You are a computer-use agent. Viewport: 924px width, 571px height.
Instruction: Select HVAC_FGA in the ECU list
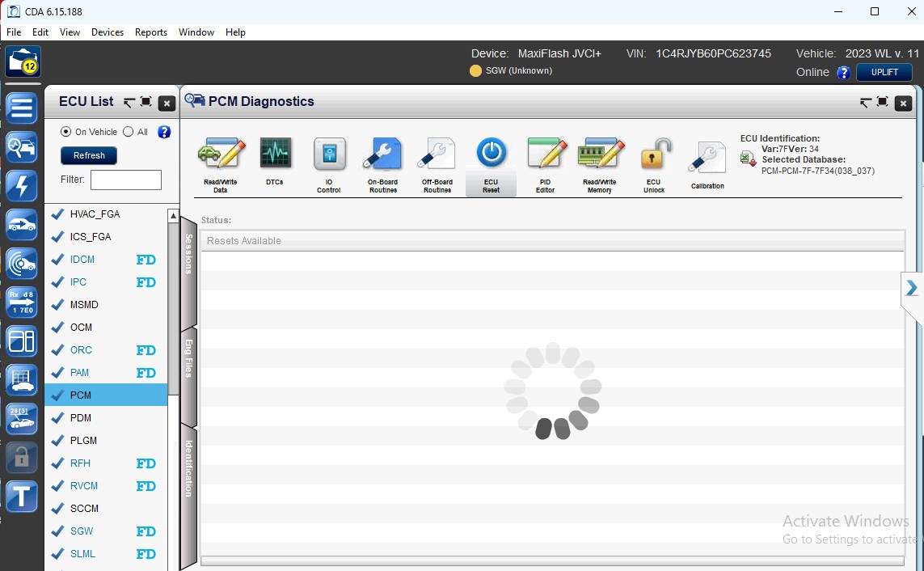(106, 214)
